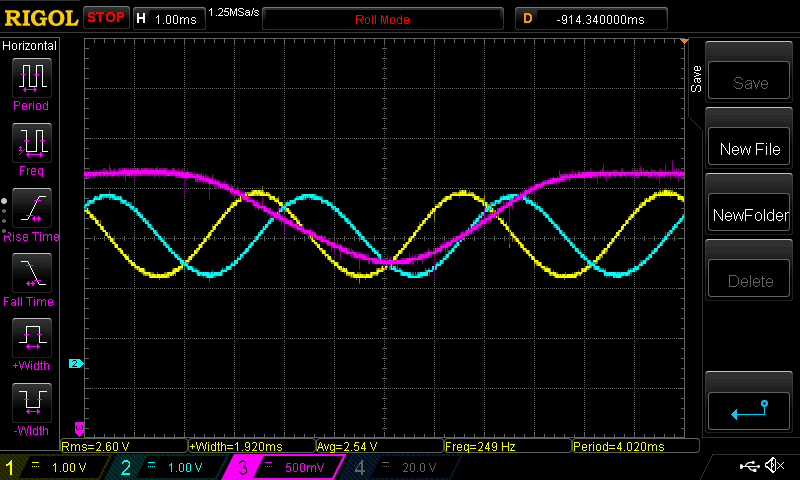800x480 pixels.
Task: Click the 1.25MSa/s sample rate text
Action: click(x=234, y=12)
